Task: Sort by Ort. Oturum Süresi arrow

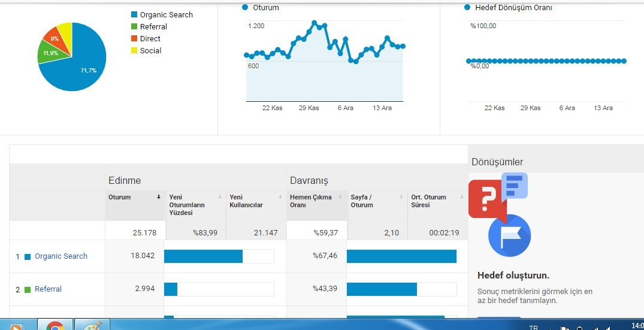Action: click(x=462, y=196)
